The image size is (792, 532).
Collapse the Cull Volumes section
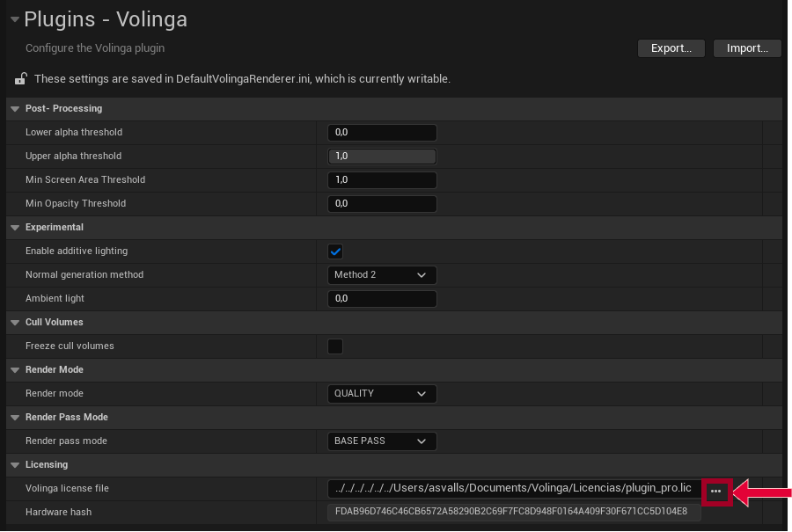[15, 323]
